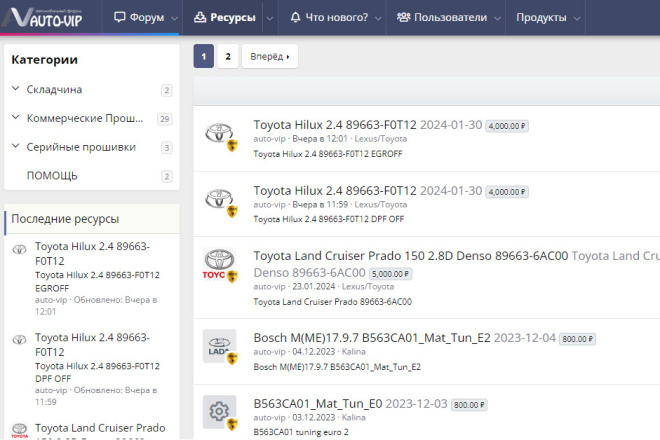The width and height of the screenshot is (660, 440).
Task: Open LADA logo thumbnail for Bosch M(ME)17.9.7 resource
Action: point(219,347)
